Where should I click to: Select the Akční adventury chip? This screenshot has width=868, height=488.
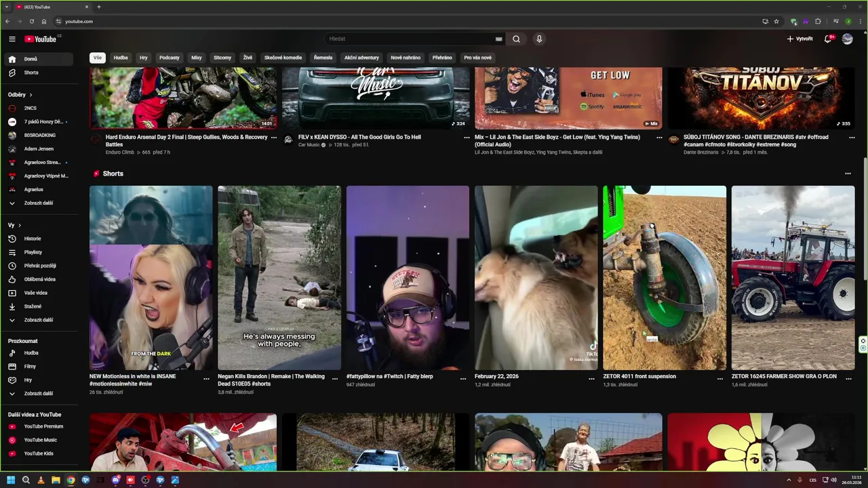coord(361,58)
